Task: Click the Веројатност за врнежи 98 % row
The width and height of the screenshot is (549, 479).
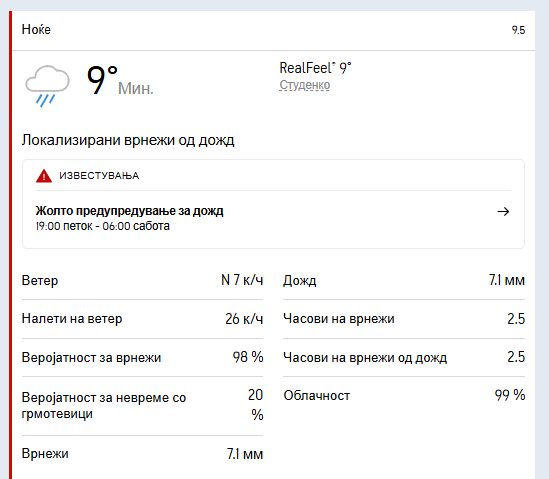Action: click(x=142, y=357)
